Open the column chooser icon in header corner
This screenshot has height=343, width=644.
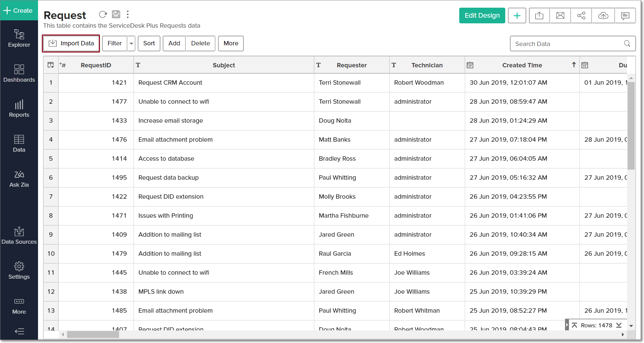pyautogui.click(x=51, y=65)
